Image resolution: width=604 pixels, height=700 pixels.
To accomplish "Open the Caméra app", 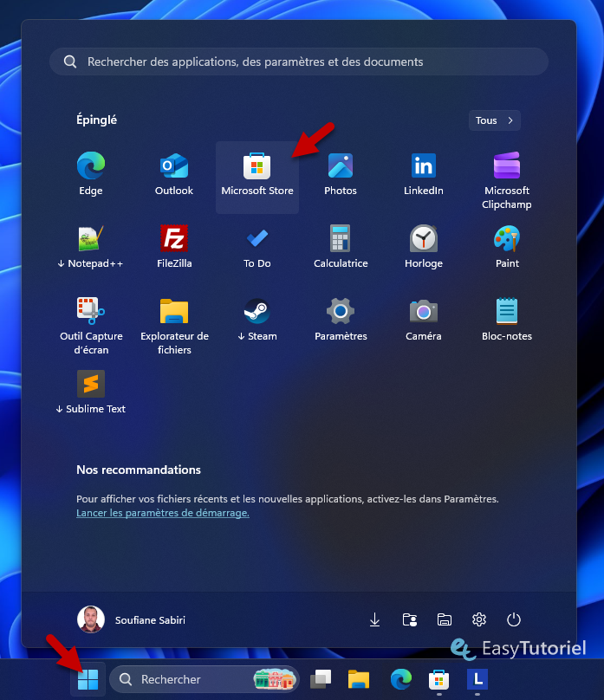I will [x=423, y=321].
